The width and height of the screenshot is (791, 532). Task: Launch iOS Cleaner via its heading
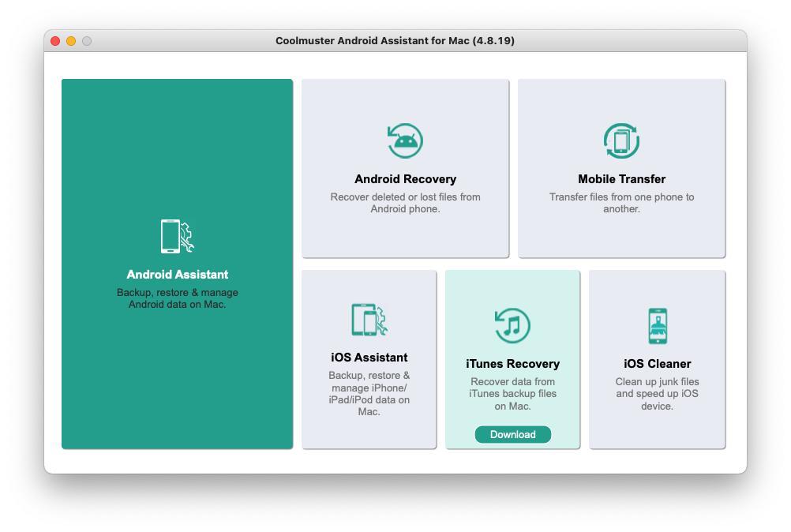pyautogui.click(x=658, y=364)
